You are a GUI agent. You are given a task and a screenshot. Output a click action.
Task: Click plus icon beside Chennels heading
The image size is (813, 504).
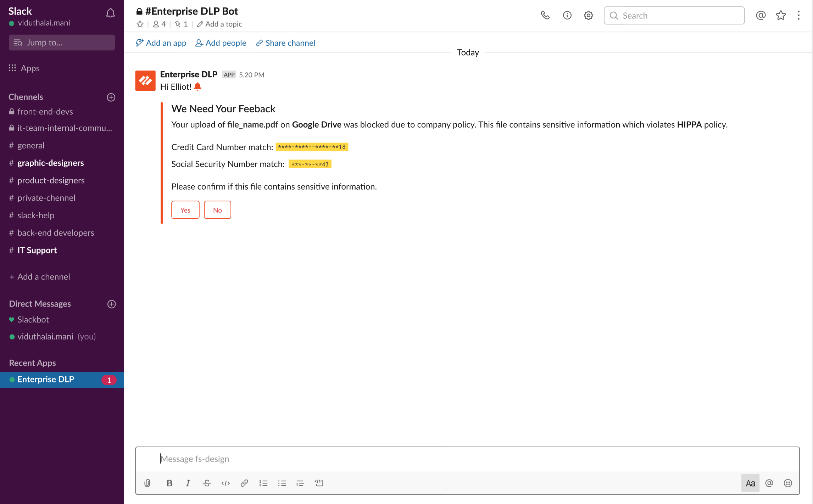coord(111,97)
